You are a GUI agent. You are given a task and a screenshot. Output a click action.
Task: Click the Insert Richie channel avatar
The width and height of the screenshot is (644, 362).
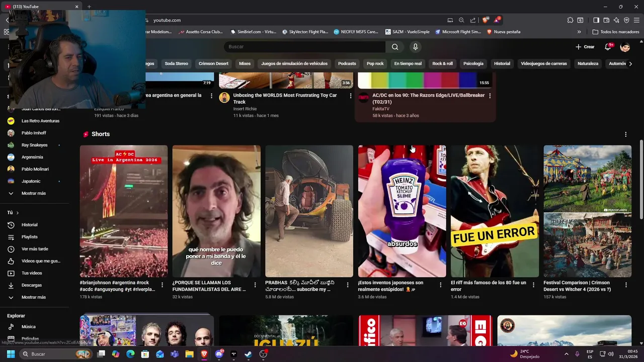[224, 98]
